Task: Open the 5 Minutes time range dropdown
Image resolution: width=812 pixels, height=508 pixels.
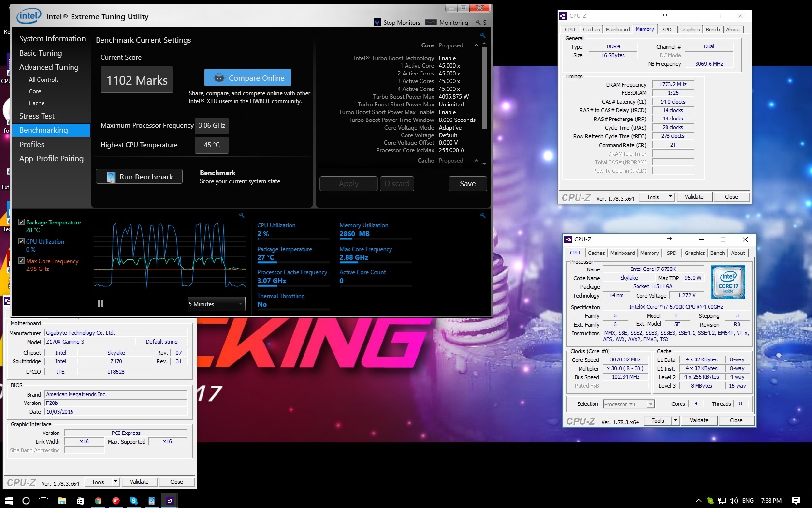Action: click(x=216, y=304)
